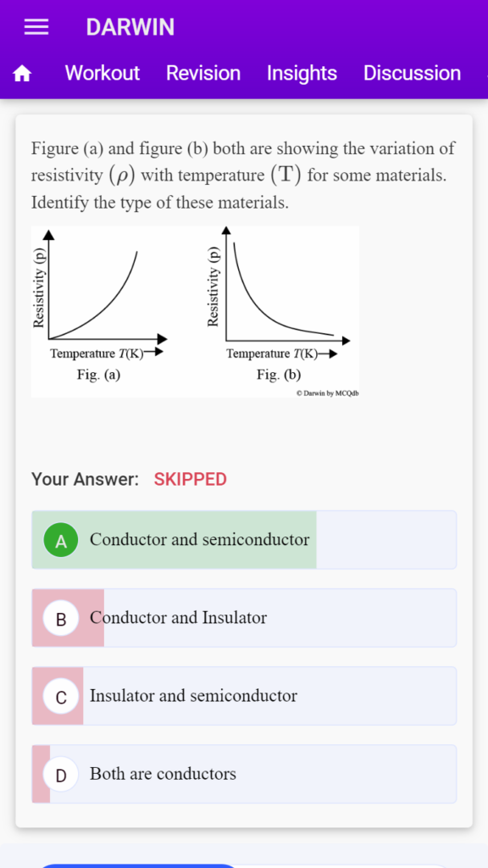
Task: Go to the home icon
Action: [x=22, y=73]
